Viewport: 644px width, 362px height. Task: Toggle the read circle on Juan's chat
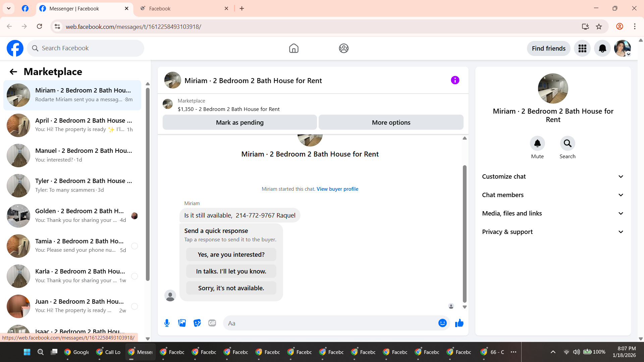135,306
